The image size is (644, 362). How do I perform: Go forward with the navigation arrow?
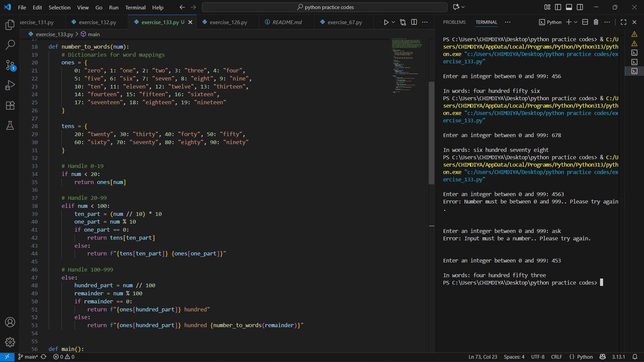(x=193, y=8)
